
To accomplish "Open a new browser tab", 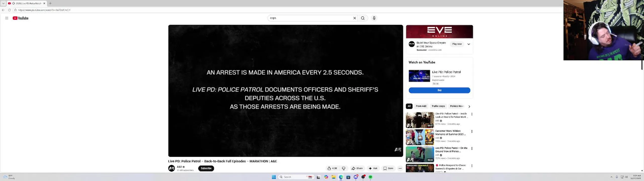I will tap(50, 3).
